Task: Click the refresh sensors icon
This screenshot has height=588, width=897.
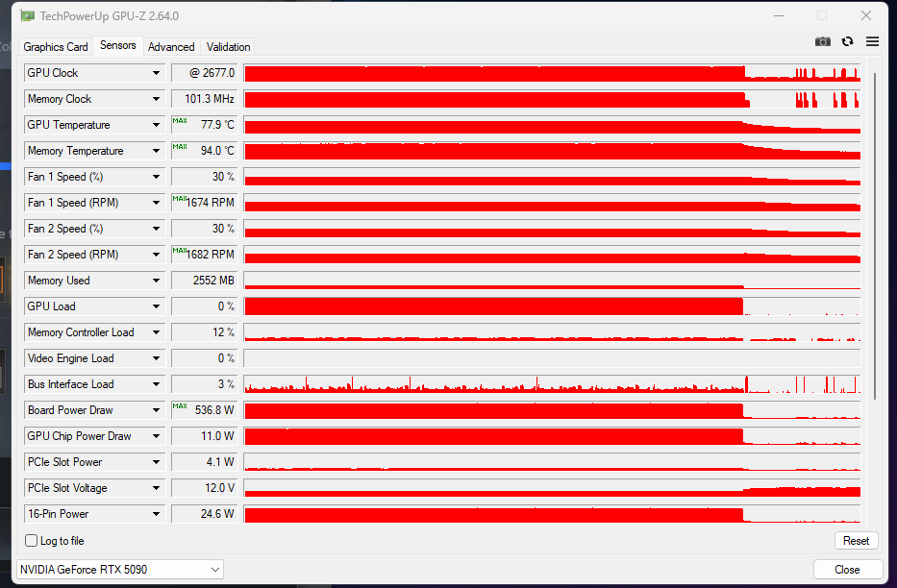Action: [847, 42]
